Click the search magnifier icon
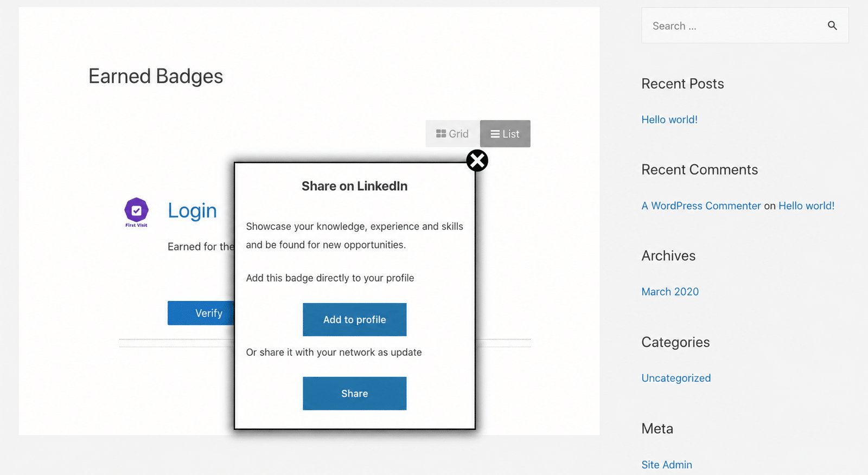This screenshot has height=475, width=868. tap(832, 25)
